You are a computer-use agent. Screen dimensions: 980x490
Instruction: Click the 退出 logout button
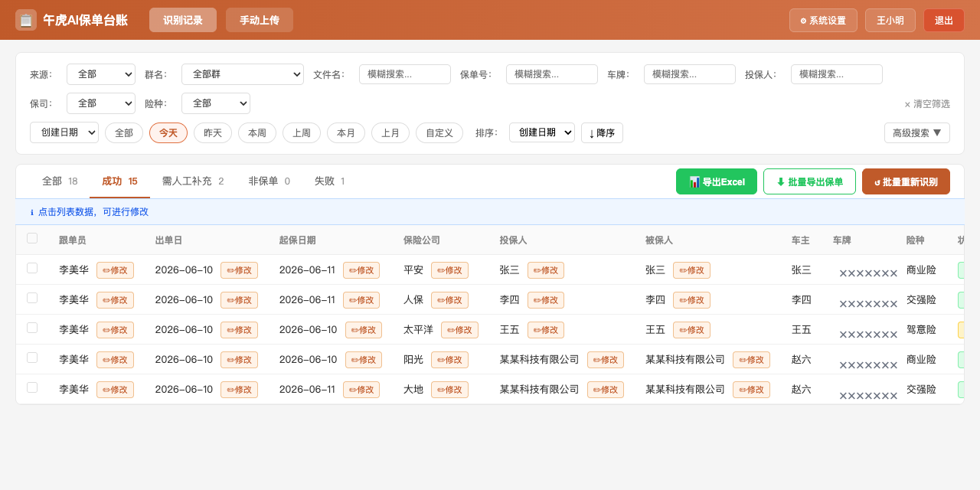coord(944,21)
